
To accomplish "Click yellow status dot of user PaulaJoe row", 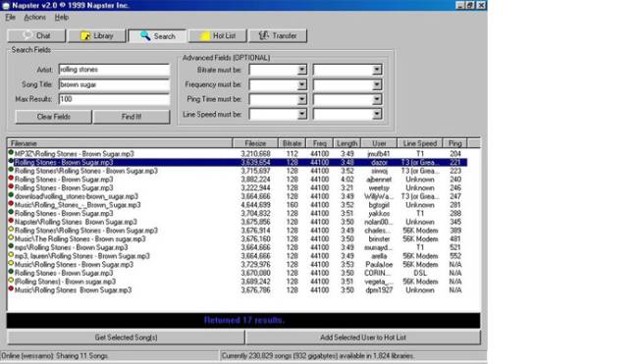I will tap(11, 264).
